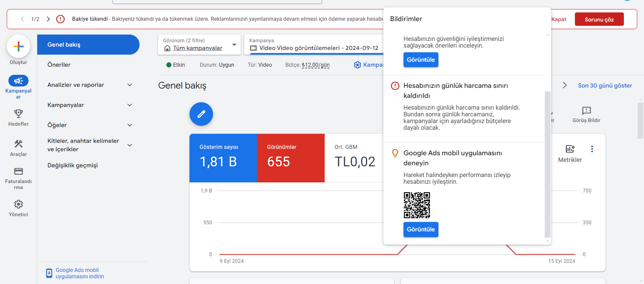The height and width of the screenshot is (284, 644).
Task: Click the video campaign icon in Kampanya box
Action: click(x=253, y=48)
